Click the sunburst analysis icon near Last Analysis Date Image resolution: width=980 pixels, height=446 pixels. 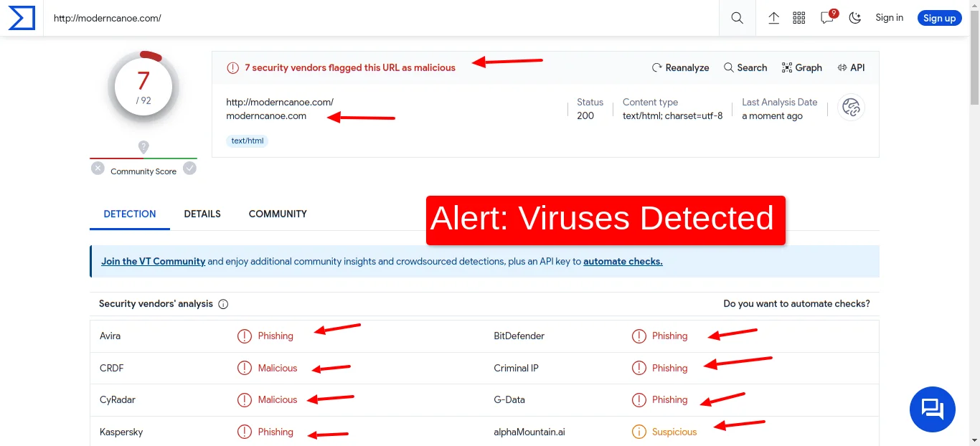[x=851, y=108]
